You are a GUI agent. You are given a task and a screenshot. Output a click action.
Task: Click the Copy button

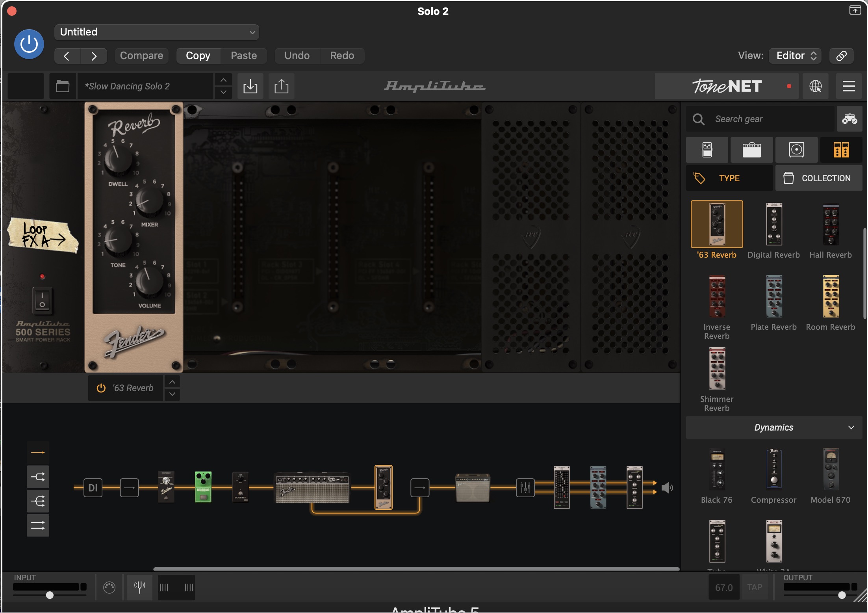tap(198, 56)
